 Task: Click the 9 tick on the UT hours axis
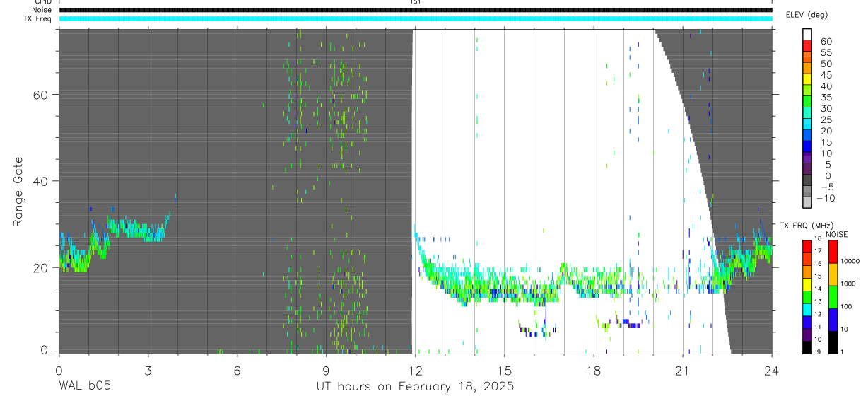pyautogui.click(x=326, y=371)
